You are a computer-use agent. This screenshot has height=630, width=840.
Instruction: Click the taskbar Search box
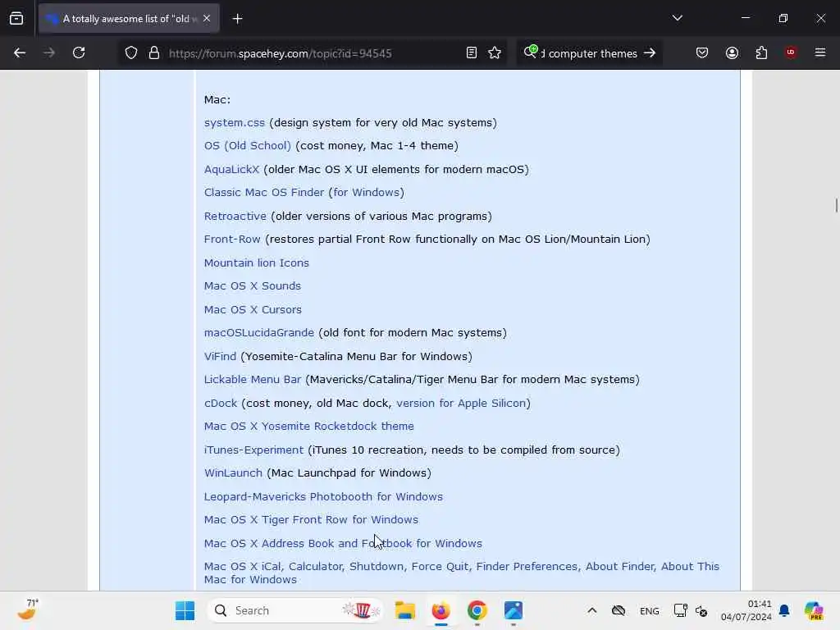(x=295, y=610)
